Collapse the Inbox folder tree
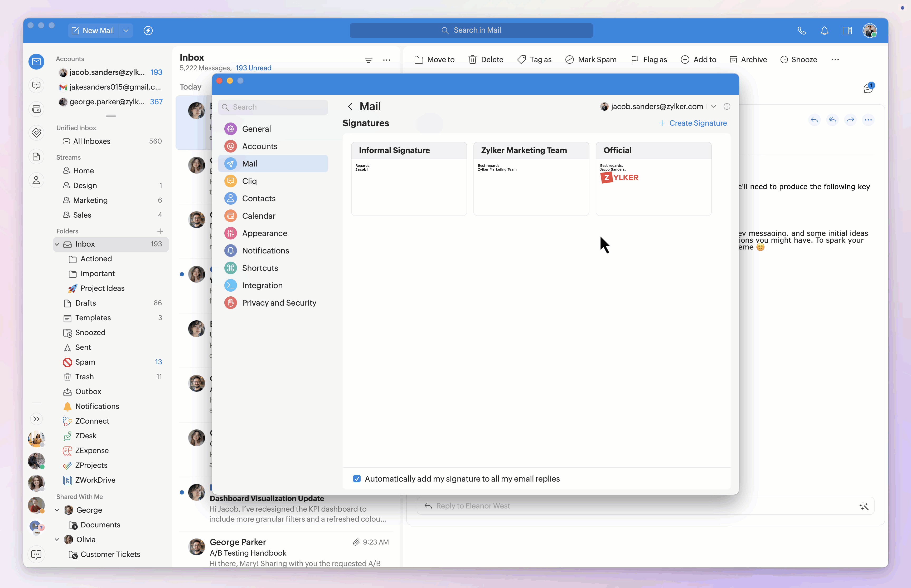Image resolution: width=911 pixels, height=588 pixels. pos(57,244)
